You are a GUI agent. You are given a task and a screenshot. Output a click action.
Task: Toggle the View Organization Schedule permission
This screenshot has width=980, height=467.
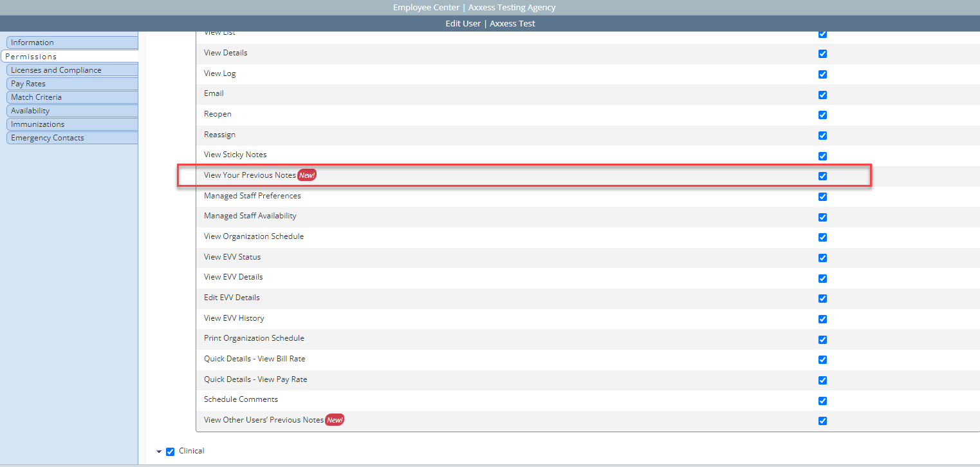(x=822, y=237)
